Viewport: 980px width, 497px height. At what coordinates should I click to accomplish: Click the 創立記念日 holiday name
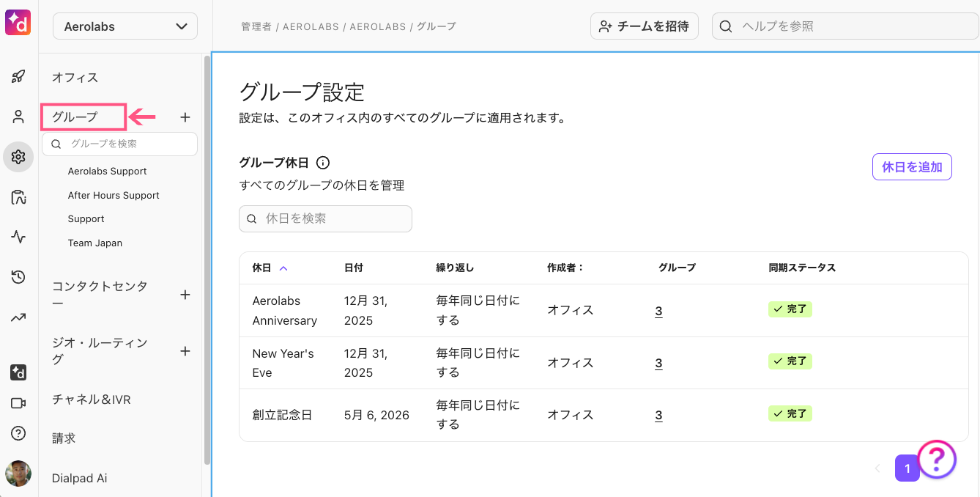tap(282, 415)
